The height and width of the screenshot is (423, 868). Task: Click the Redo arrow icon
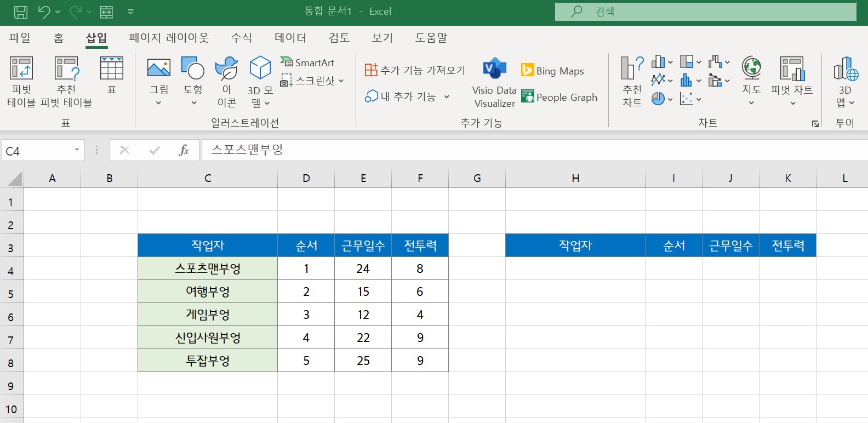click(75, 12)
